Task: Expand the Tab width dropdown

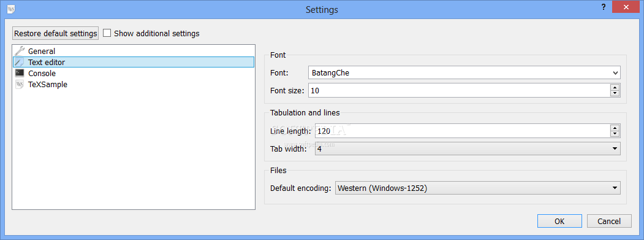Action: [x=468, y=149]
